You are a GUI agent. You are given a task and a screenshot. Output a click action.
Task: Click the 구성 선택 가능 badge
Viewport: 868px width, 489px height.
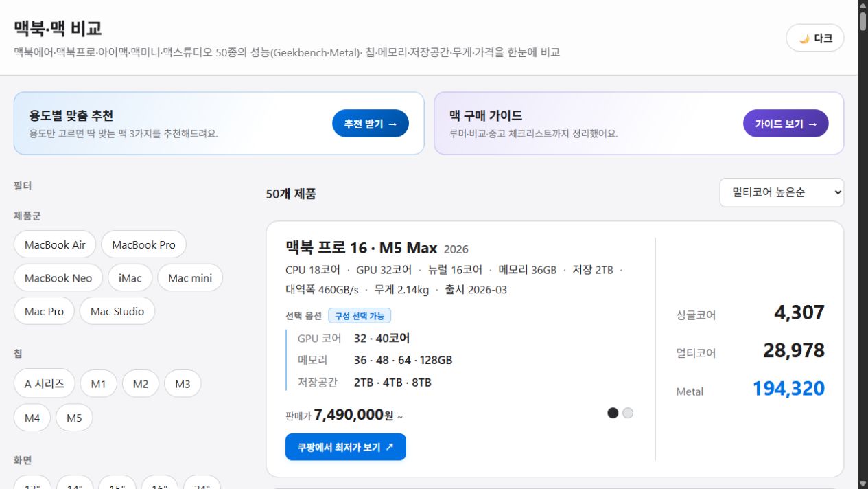point(360,316)
